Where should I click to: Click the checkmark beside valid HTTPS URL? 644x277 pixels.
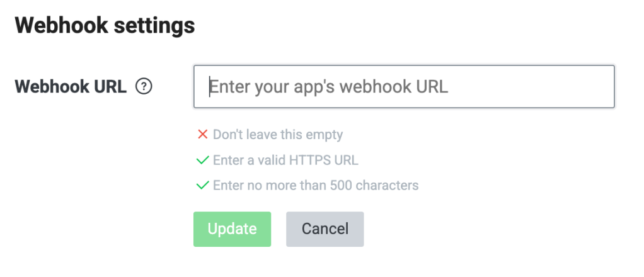click(202, 160)
